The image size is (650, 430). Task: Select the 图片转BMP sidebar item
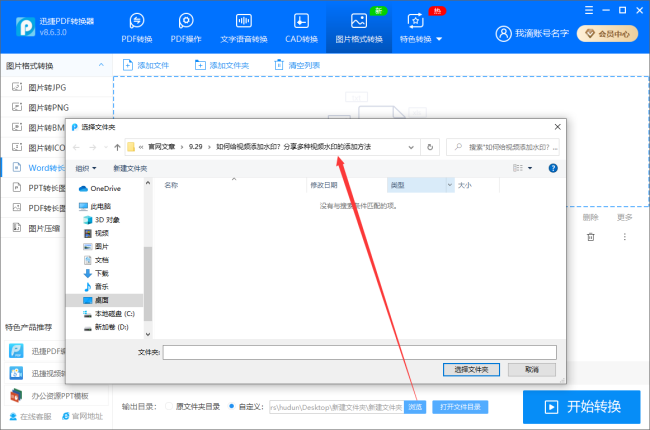(x=34, y=127)
